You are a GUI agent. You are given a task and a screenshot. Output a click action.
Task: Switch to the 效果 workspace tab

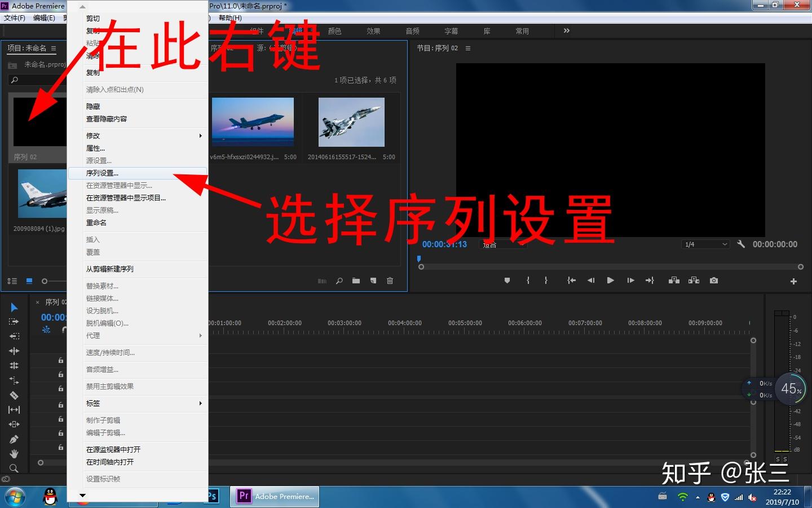coord(373,31)
